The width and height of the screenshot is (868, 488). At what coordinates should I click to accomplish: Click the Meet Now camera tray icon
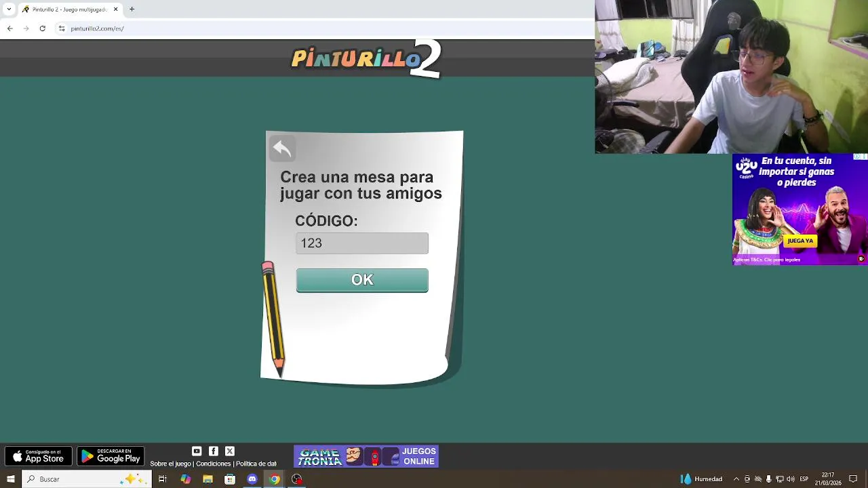(747, 479)
